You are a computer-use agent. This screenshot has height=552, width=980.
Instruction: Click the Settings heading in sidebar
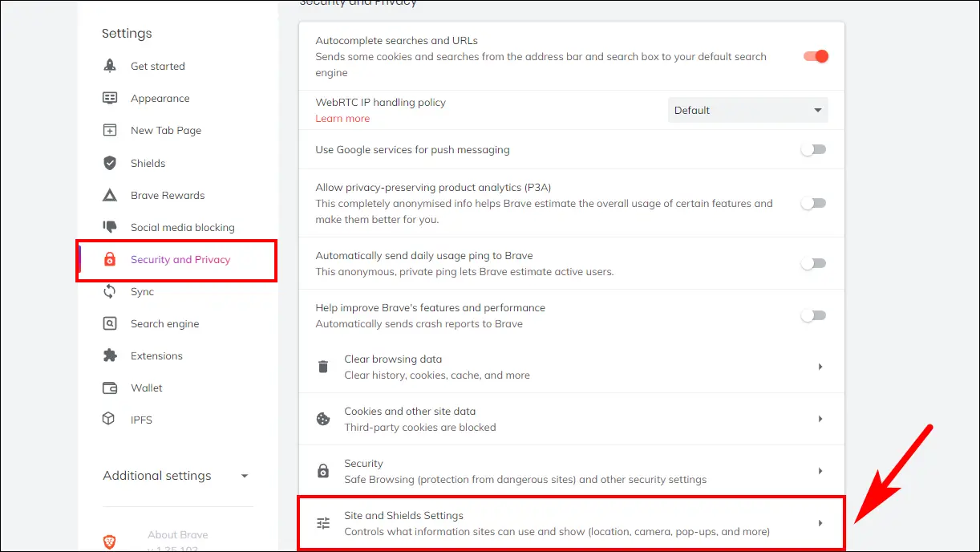[127, 33]
